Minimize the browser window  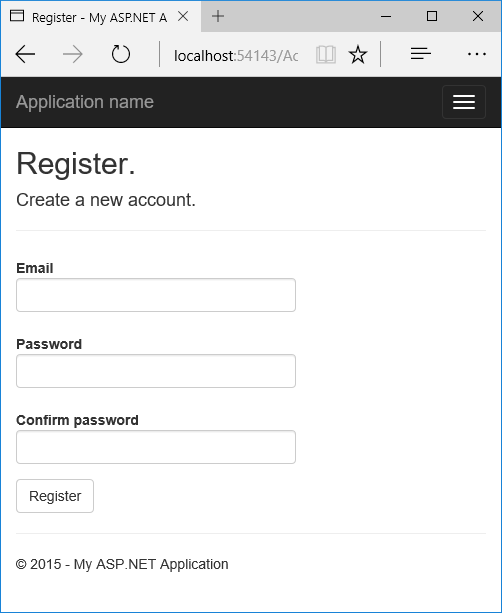tap(386, 16)
